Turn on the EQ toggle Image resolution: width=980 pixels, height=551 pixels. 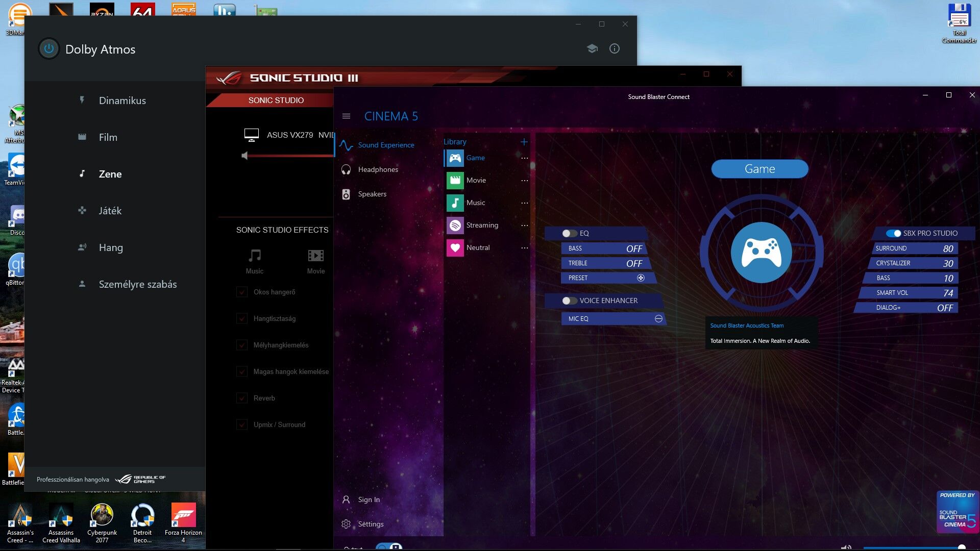(x=570, y=233)
